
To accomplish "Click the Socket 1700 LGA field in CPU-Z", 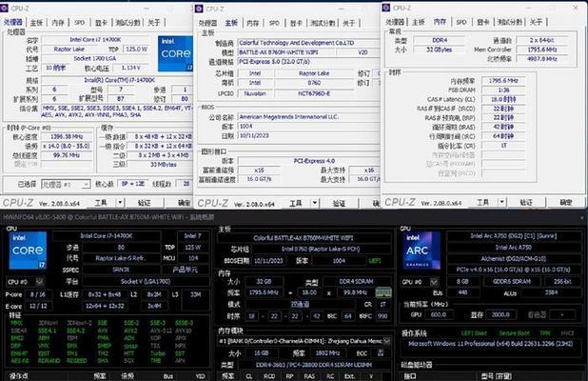I will (95, 58).
